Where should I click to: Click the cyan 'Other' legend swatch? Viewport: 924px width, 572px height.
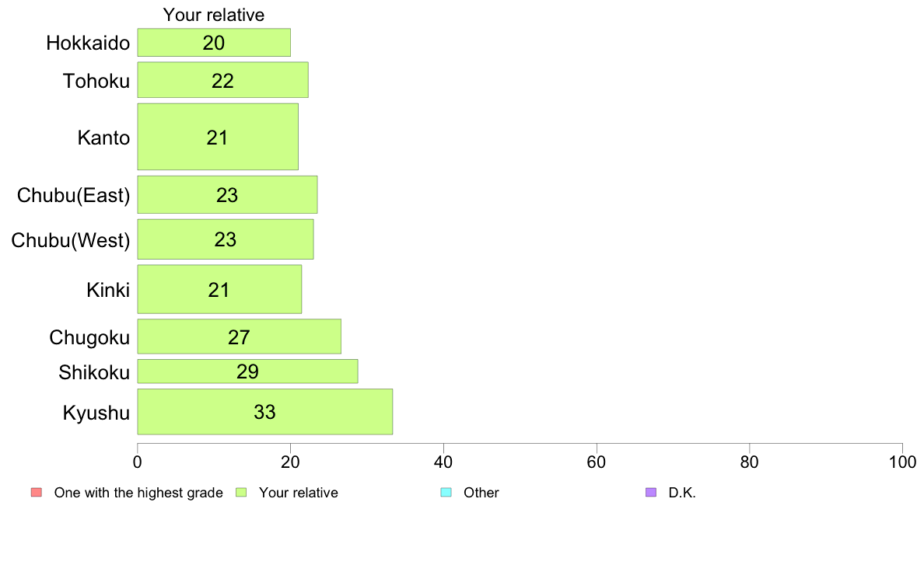[446, 493]
